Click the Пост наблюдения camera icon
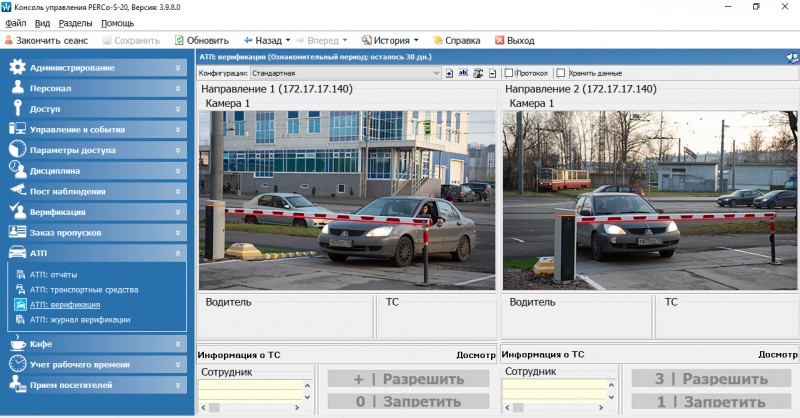Viewport: 800px width, 418px height. tap(17, 191)
